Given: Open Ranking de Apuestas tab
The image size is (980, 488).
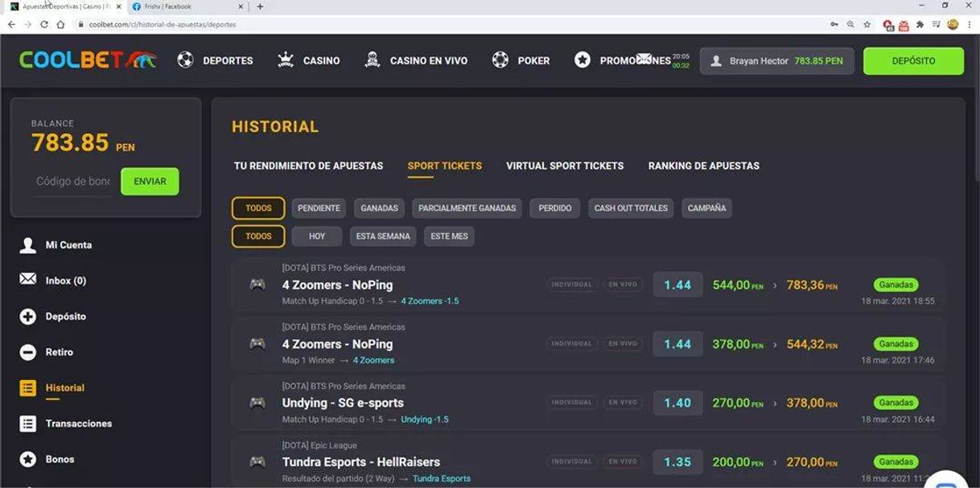Looking at the screenshot, I should [x=704, y=166].
